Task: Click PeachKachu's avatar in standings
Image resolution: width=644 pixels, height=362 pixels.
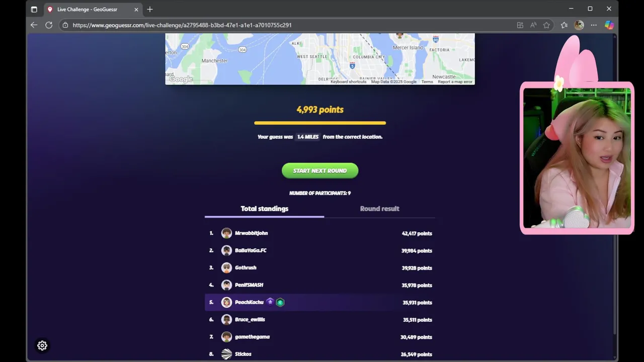Action: [226, 302]
